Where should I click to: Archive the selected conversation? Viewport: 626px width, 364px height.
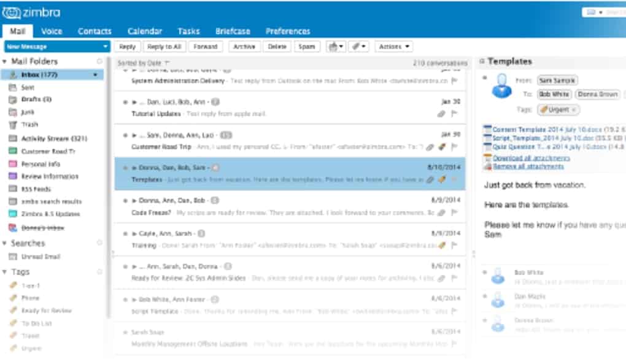tap(244, 47)
